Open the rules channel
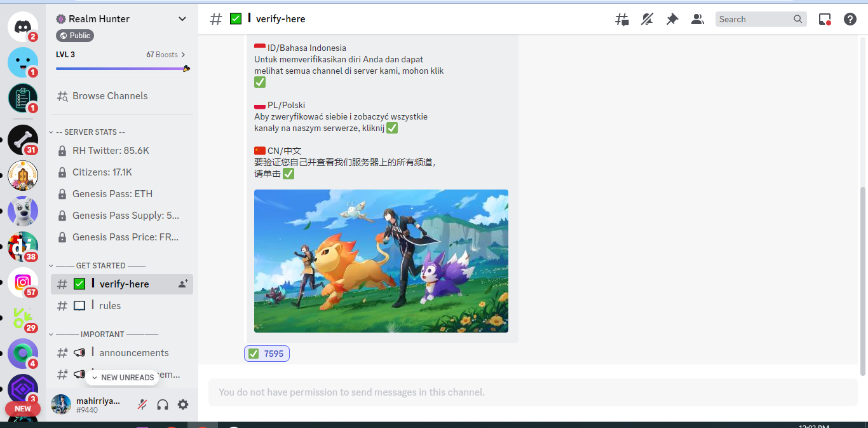This screenshot has width=868, height=428. [x=122, y=306]
